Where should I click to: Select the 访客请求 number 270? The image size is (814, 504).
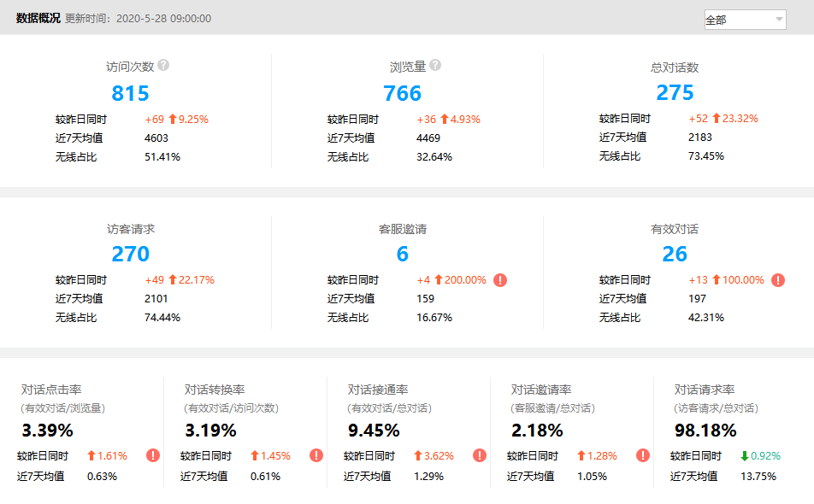[x=130, y=254]
